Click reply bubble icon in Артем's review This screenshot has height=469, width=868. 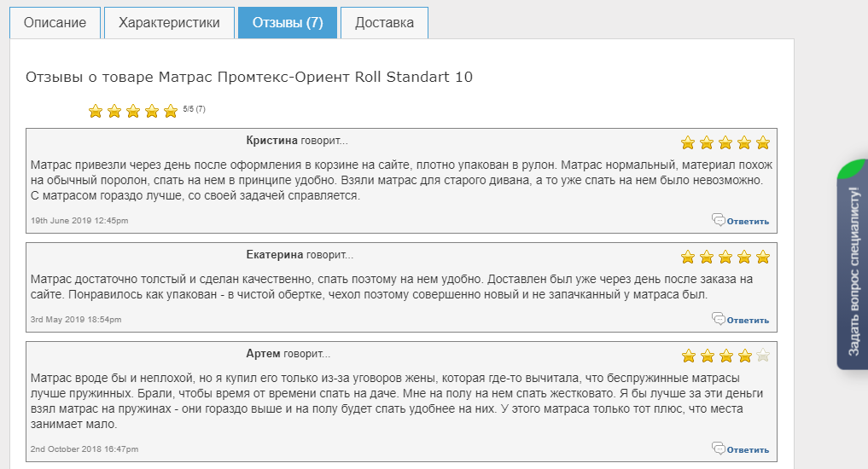coord(719,448)
